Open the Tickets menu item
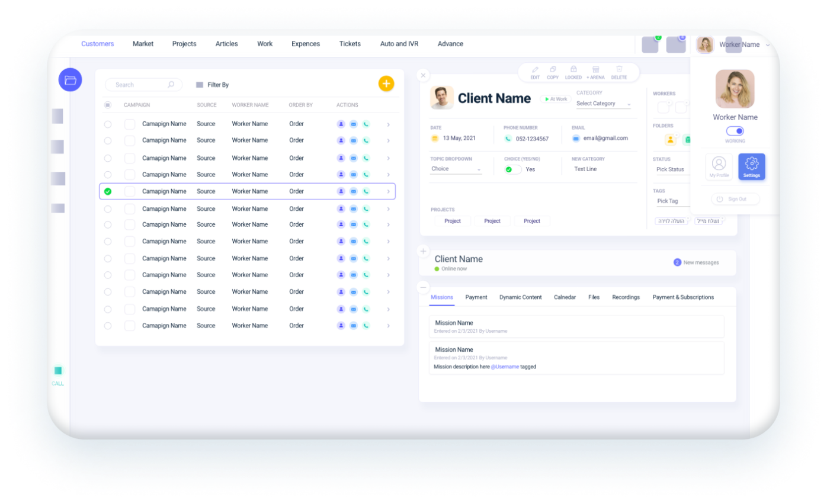This screenshot has height=504, width=827. [350, 44]
